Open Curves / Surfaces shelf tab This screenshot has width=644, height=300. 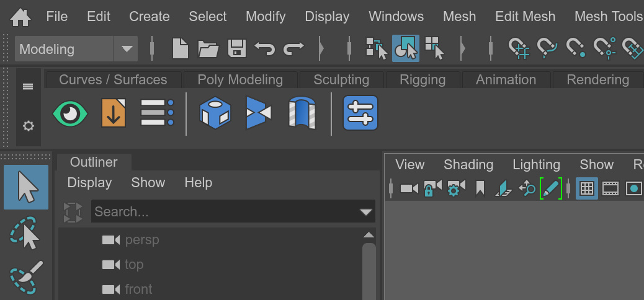[113, 79]
